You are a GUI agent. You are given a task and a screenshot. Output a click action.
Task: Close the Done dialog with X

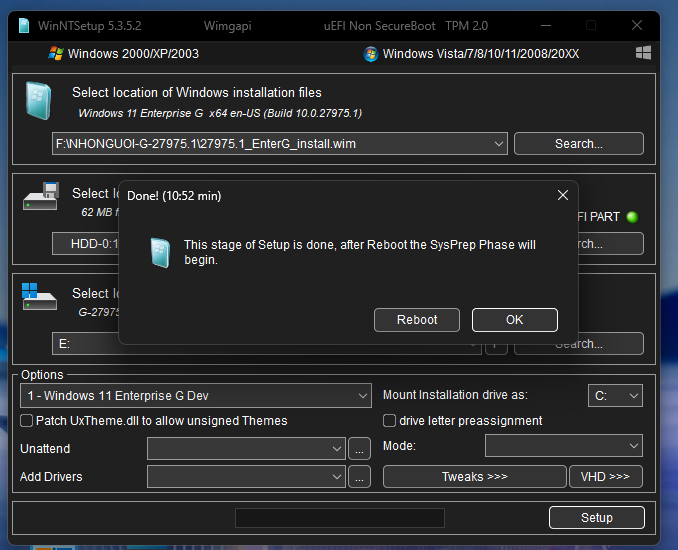click(563, 195)
